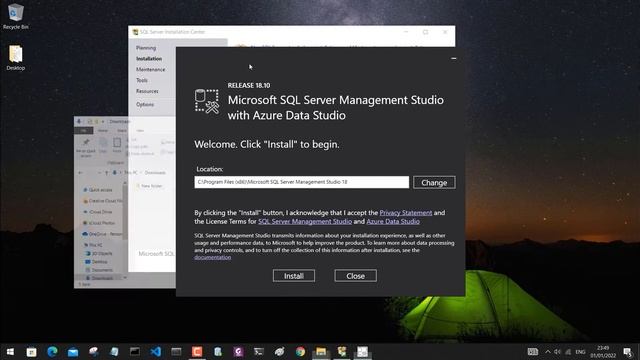Image resolution: width=640 pixels, height=360 pixels.
Task: Click the SSMS database tools logo icon
Action: (207, 101)
